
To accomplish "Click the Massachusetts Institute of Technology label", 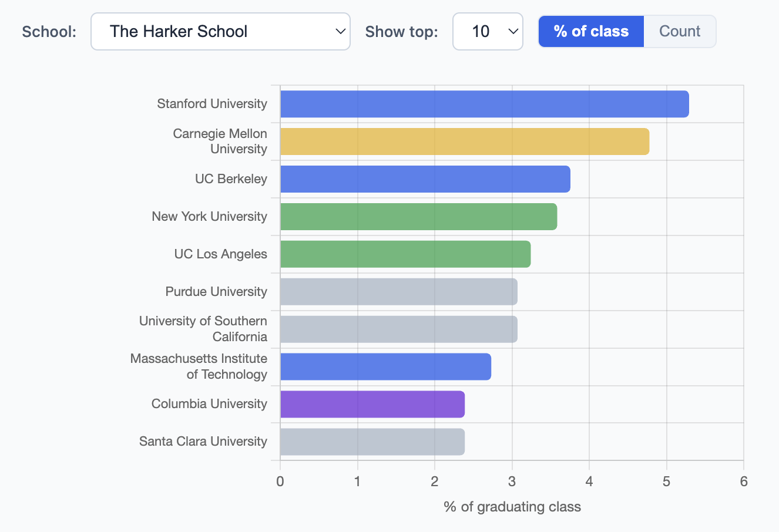I will (x=200, y=366).
